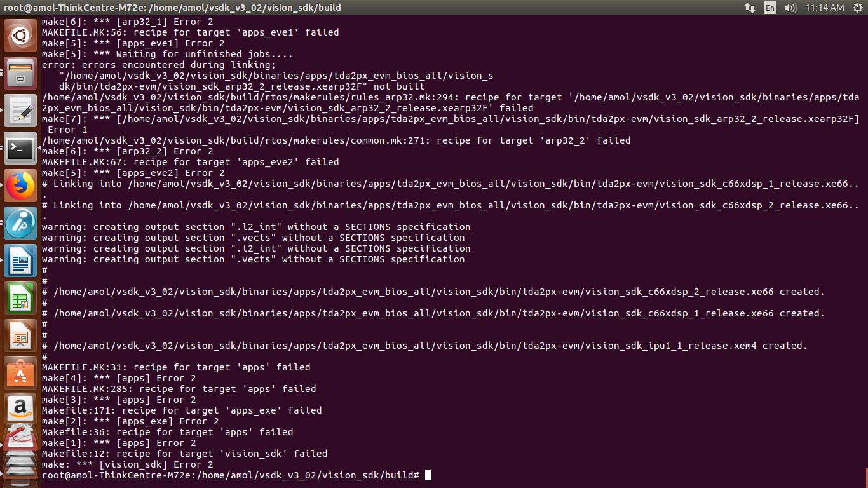868x488 pixels.
Task: Click at the terminal command prompt cursor
Action: 428,475
